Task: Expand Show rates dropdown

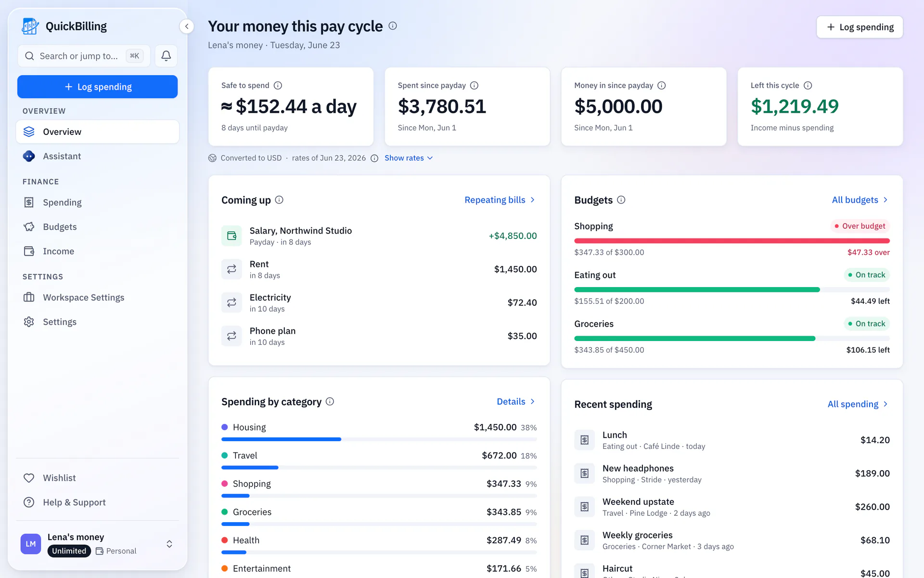Action: tap(409, 158)
